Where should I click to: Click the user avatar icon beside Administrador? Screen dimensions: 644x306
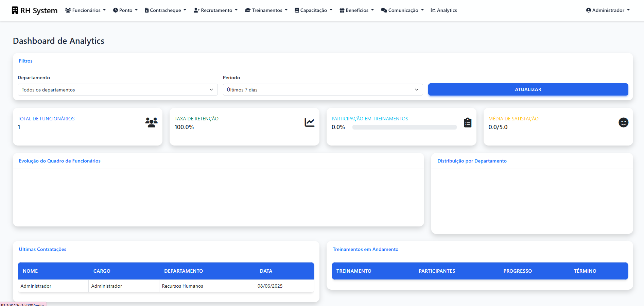[588, 10]
